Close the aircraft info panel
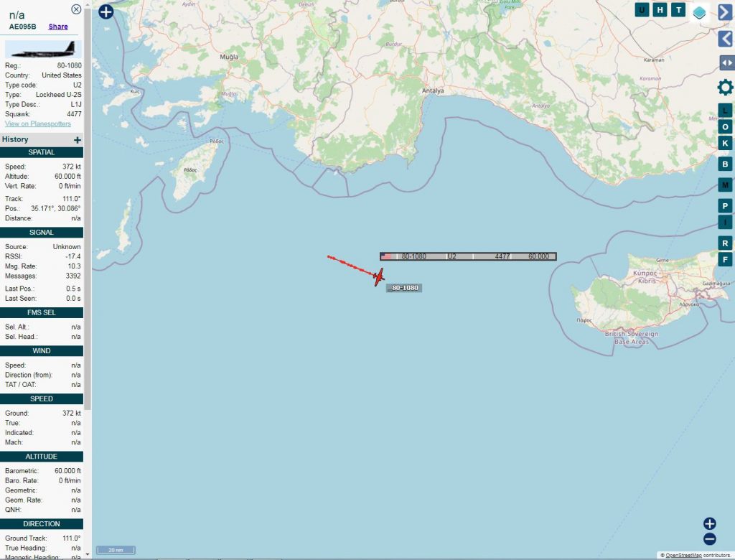Viewport: 735px width, 560px height. (76, 9)
